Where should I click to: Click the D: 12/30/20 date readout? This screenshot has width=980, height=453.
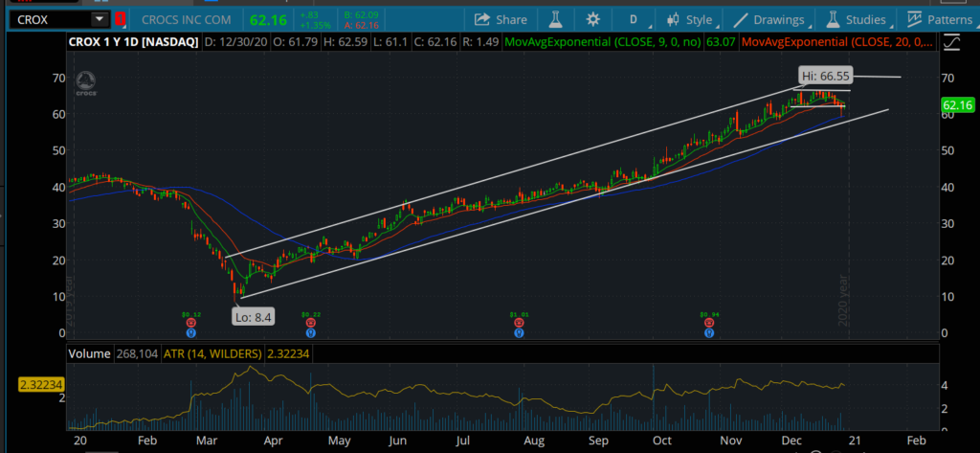coord(235,42)
